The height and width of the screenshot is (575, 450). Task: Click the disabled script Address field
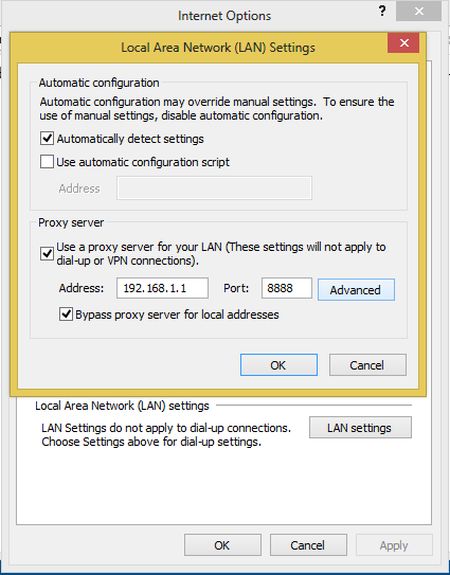click(x=214, y=188)
